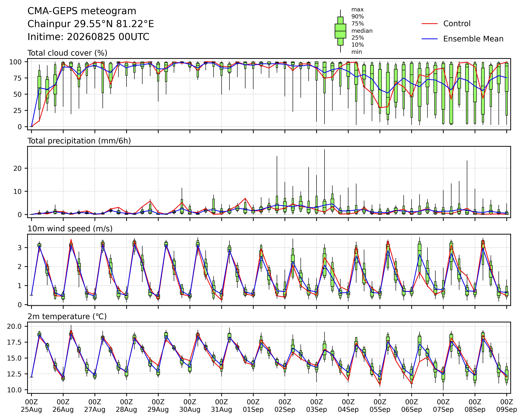Click the 00Z 01Sep axis label
The image size is (524, 420).
tap(253, 406)
